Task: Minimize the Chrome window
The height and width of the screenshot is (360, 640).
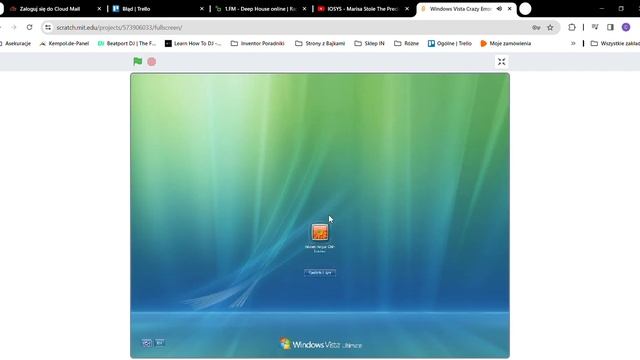Action: 602,9
